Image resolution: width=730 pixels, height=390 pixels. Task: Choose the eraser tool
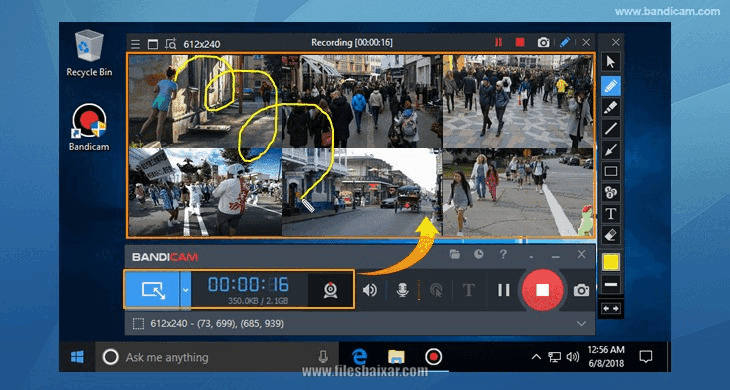(x=610, y=235)
